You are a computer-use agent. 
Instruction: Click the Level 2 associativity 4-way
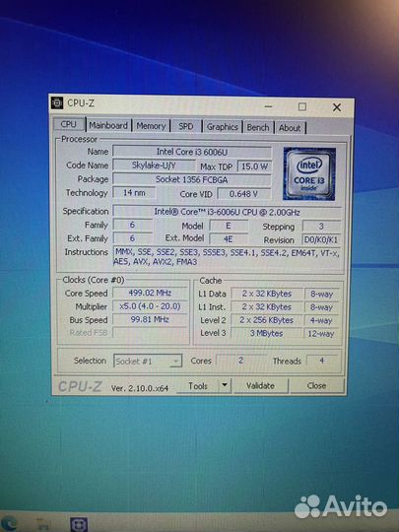321,320
